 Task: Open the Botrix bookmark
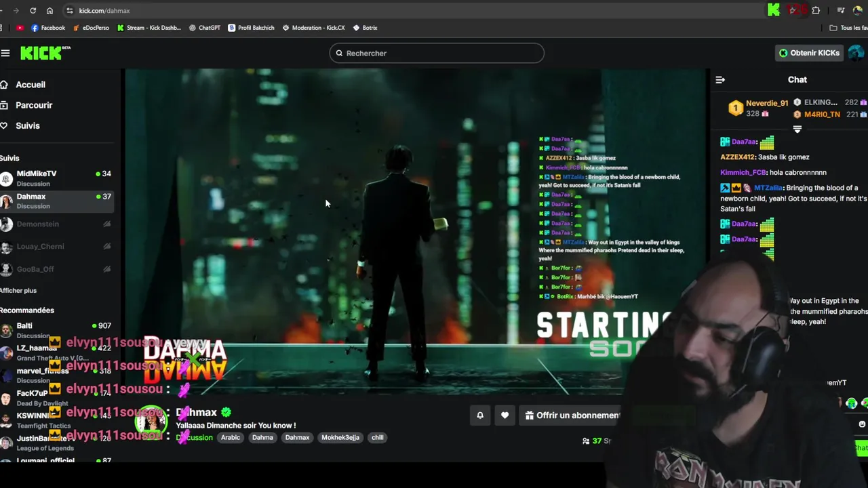pyautogui.click(x=365, y=28)
